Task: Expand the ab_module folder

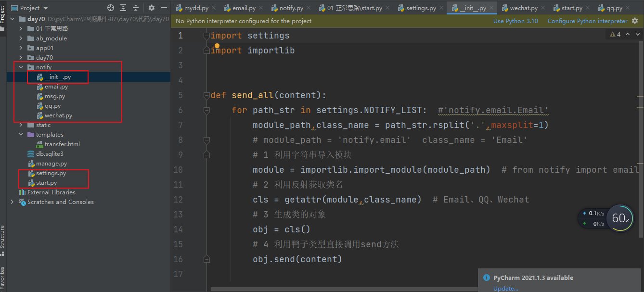Action: [x=21, y=38]
